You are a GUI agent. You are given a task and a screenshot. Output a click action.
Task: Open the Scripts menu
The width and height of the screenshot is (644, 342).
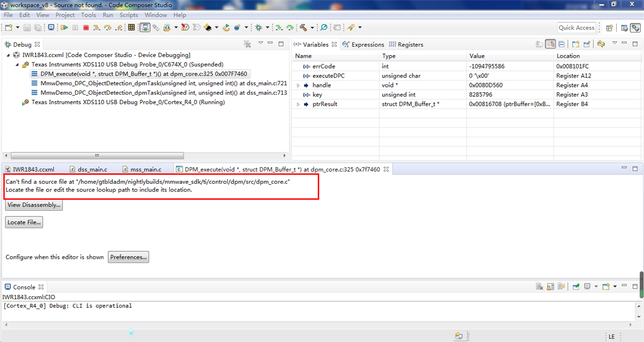click(129, 15)
